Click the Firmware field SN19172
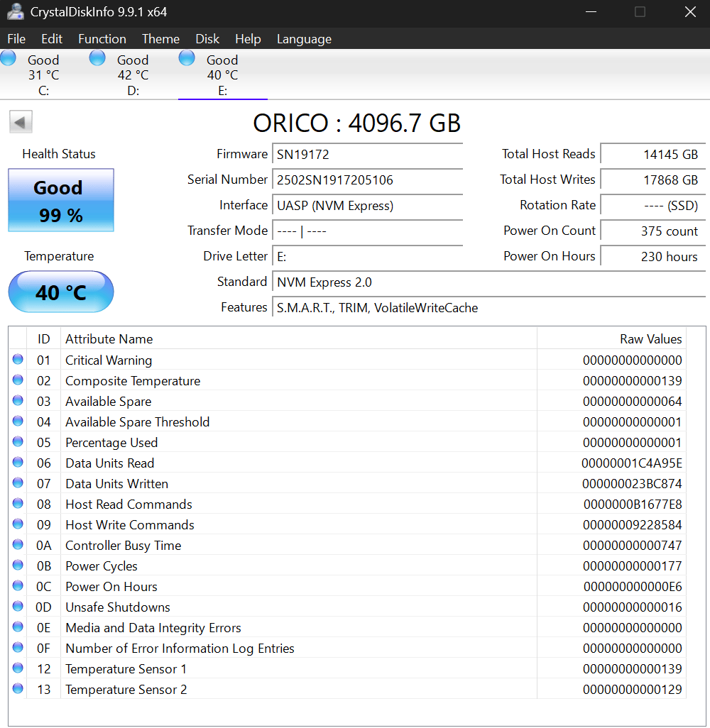Screen dimensions: 710x728 pyautogui.click(x=367, y=154)
